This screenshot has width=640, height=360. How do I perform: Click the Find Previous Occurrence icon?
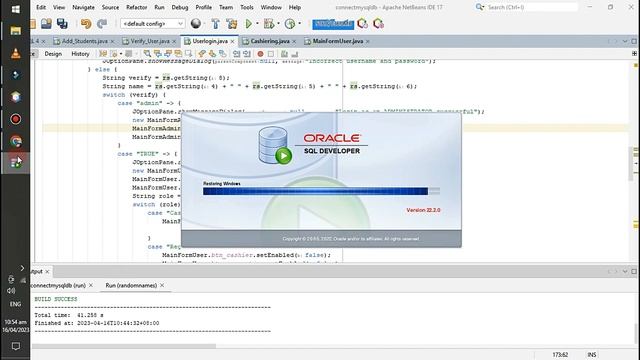coord(158,54)
